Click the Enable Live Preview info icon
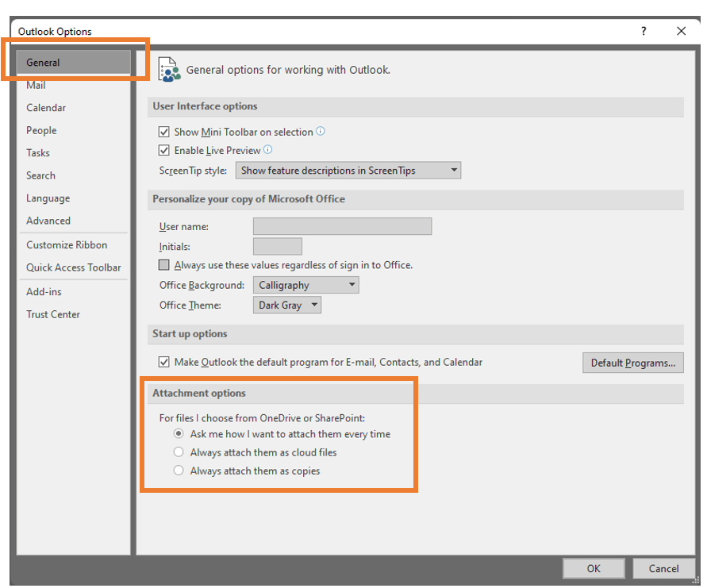The width and height of the screenshot is (707, 588). pyautogui.click(x=267, y=150)
